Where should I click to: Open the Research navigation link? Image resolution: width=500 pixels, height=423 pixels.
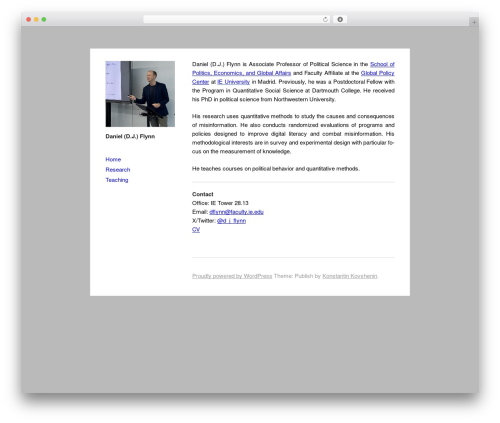pyautogui.click(x=118, y=170)
